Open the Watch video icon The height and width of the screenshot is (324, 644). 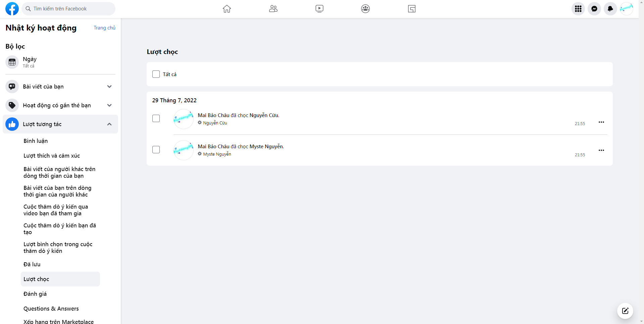click(x=319, y=9)
